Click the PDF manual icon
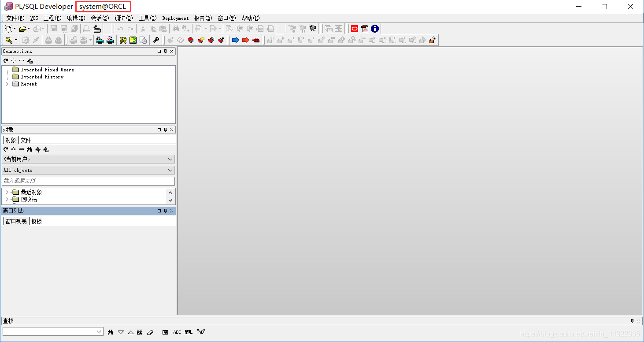Image resolution: width=644 pixels, height=342 pixels. point(365,29)
